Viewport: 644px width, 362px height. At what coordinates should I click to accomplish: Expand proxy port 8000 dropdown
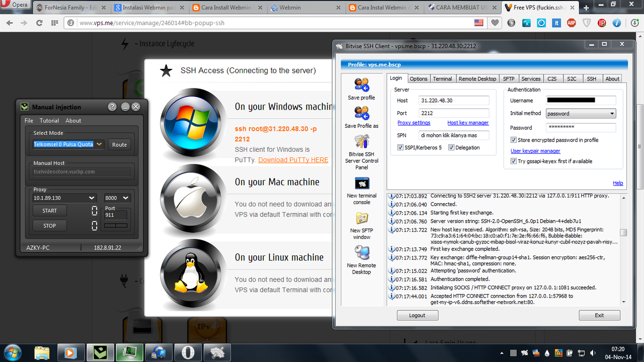[x=126, y=198]
